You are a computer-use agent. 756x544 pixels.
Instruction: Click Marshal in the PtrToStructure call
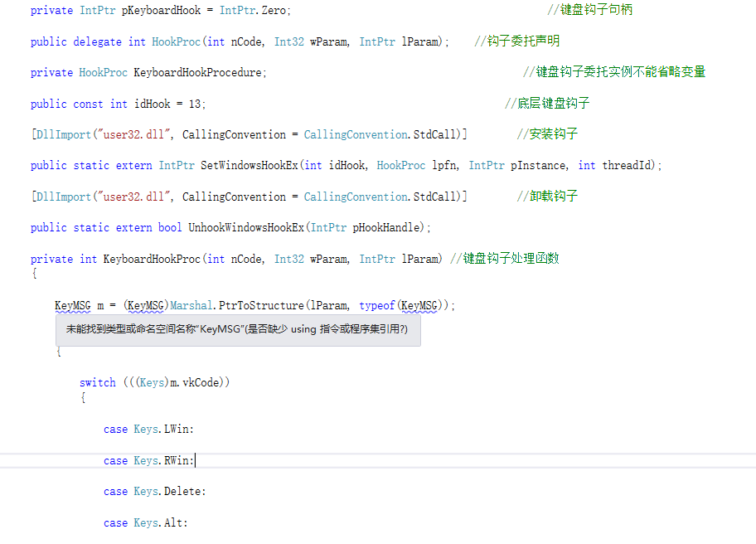(x=191, y=306)
